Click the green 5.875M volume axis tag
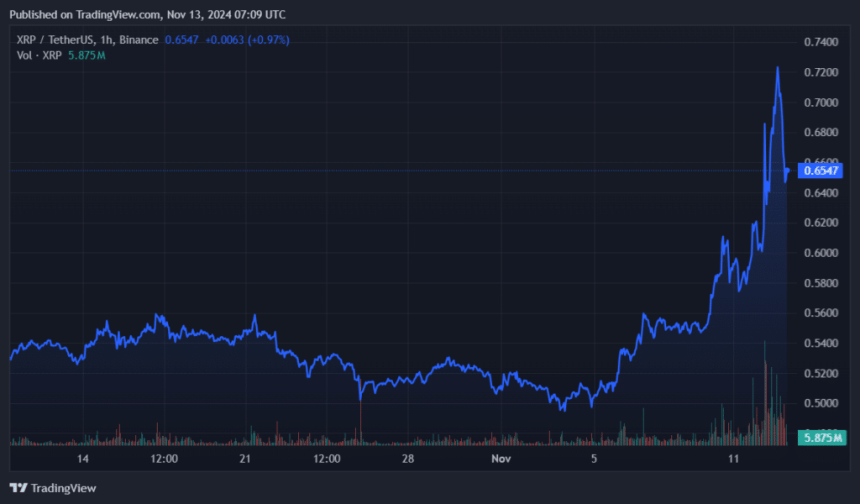Image resolution: width=860 pixels, height=504 pixels. click(823, 438)
